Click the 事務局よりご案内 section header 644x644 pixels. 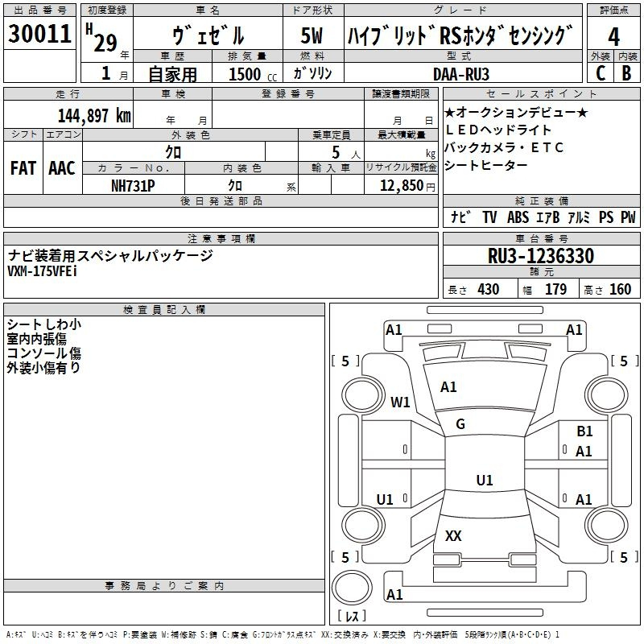164,586
